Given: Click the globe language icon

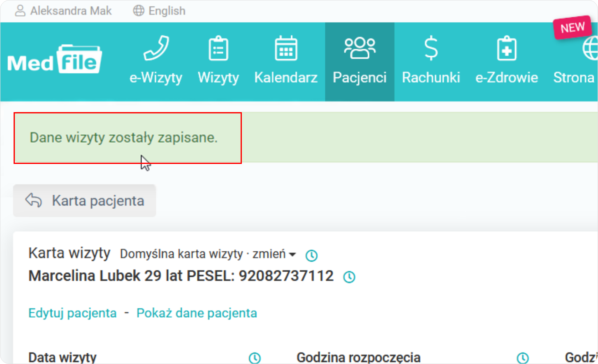Looking at the screenshot, I should pyautogui.click(x=139, y=11).
